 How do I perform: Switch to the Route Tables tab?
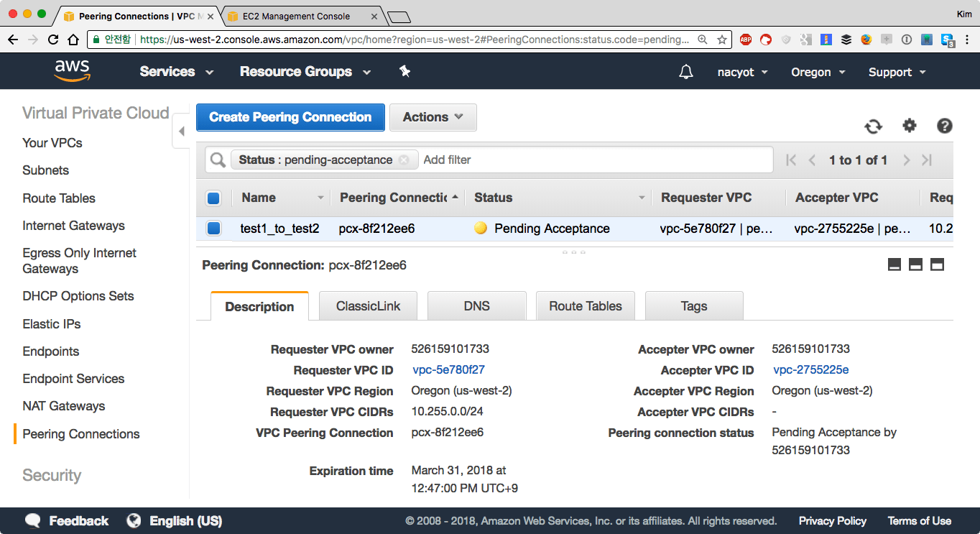585,306
